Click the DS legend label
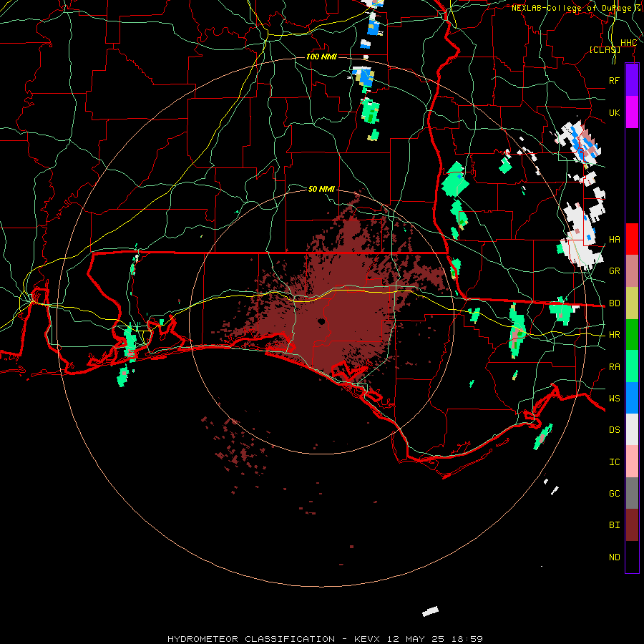This screenshot has height=644, width=644. point(614,430)
